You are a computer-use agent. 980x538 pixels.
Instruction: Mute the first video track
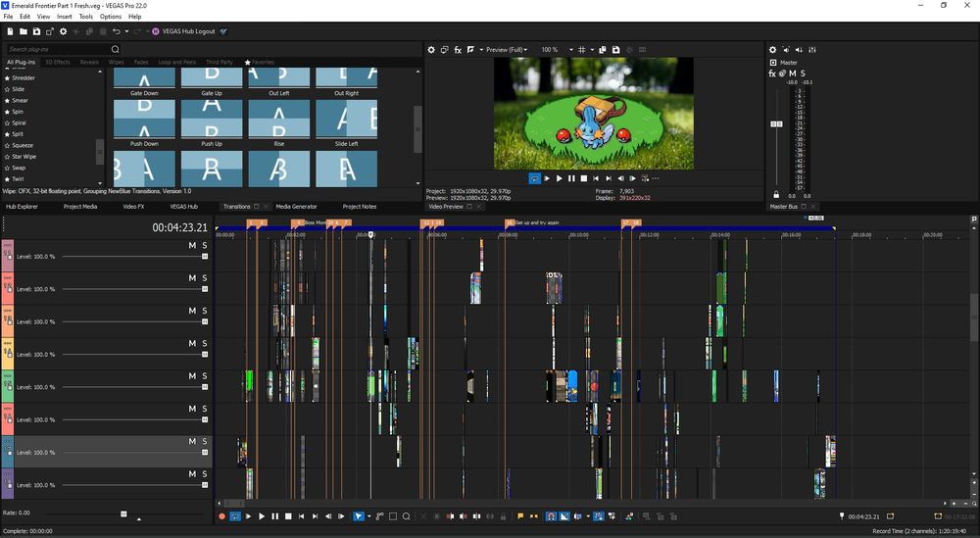(192, 246)
